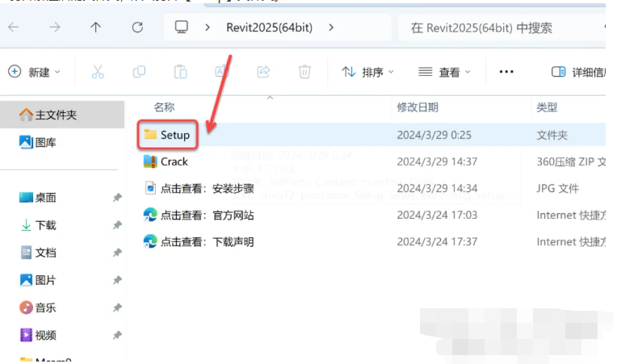Sort by 修改日期 column header
The height and width of the screenshot is (364, 642).
pyautogui.click(x=418, y=107)
